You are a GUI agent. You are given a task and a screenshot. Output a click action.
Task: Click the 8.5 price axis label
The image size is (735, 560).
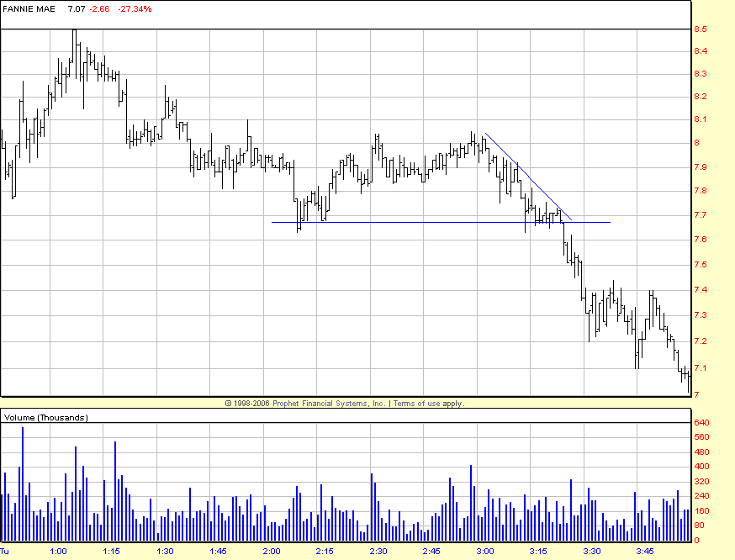tap(701, 29)
